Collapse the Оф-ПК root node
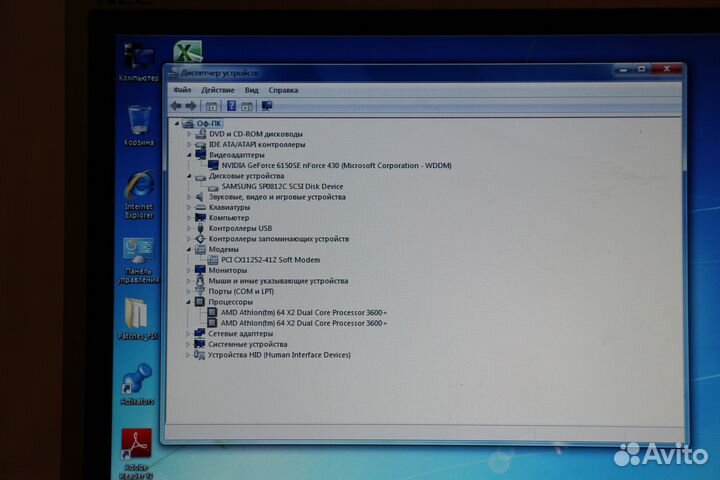Viewport: 720px width, 480px height. coord(177,124)
